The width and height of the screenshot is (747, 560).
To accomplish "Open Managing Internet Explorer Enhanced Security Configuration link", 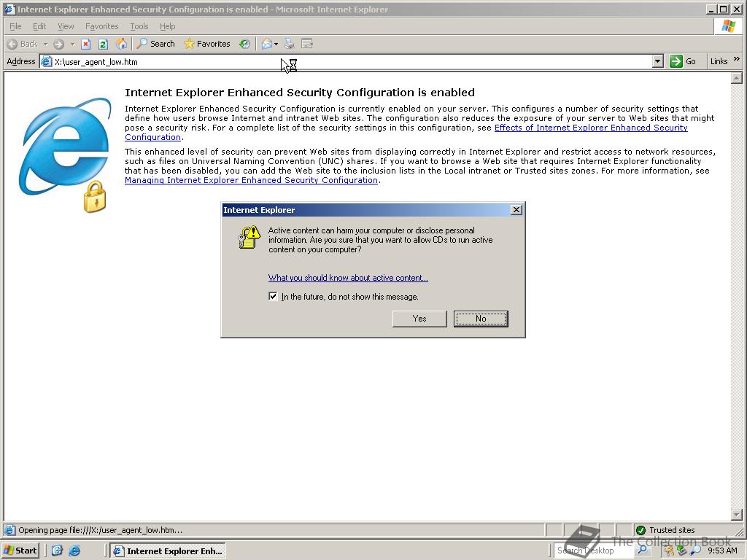I will pyautogui.click(x=251, y=180).
